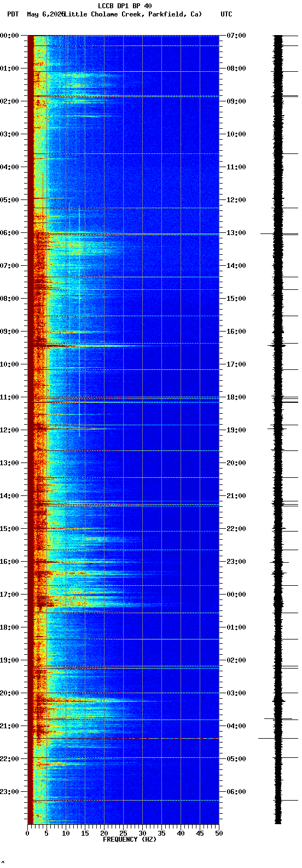The width and height of the screenshot is (302, 868).
Task: Click the 07:00 UTC label at top right
Action: coord(236,36)
